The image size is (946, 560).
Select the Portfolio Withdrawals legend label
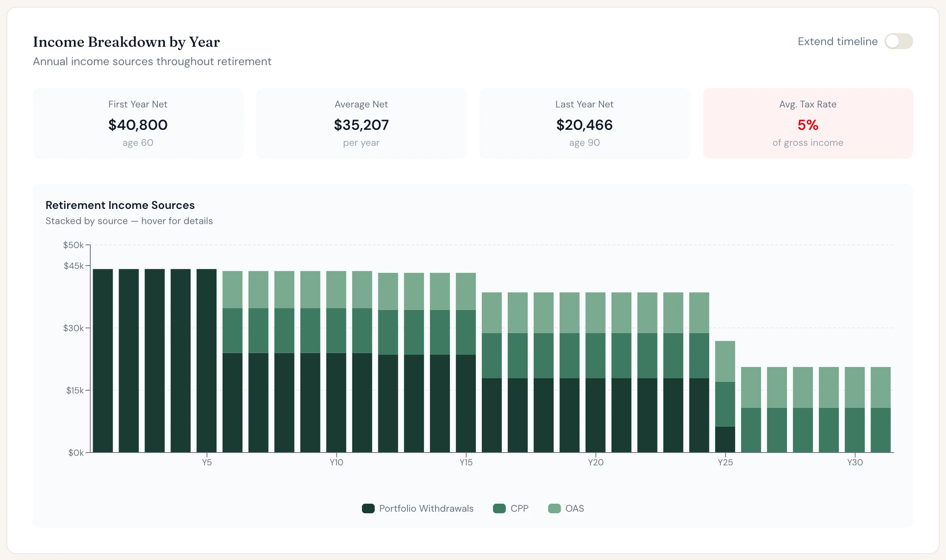[426, 508]
